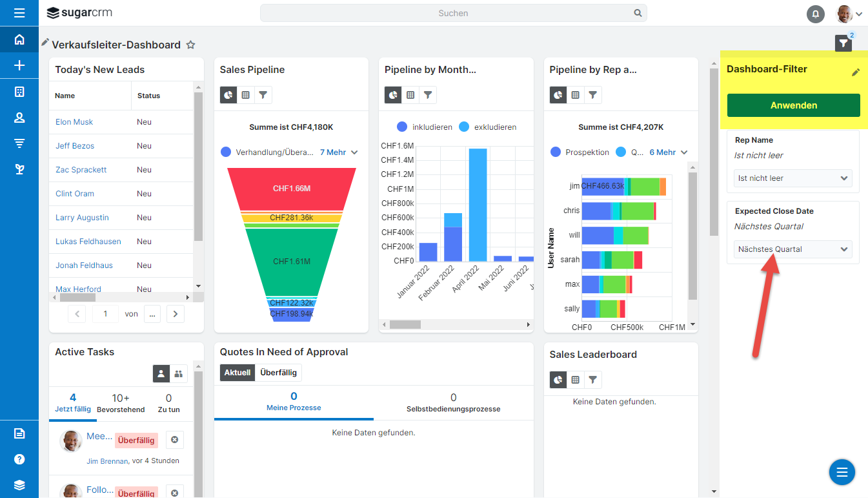This screenshot has height=498, width=868.
Task: Open Sales Leaderboard filter view
Action: click(x=593, y=380)
